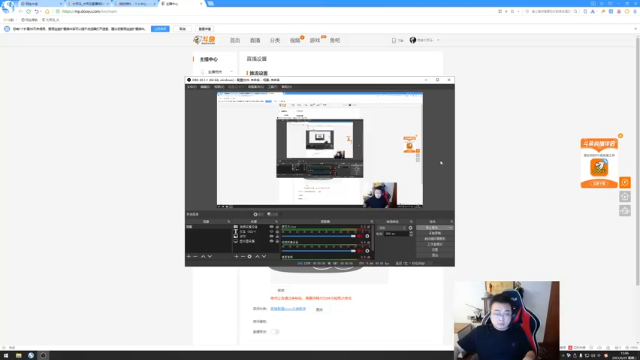Toggle the live reminder switch on page
This screenshot has height=360, width=640.
pos(275,332)
